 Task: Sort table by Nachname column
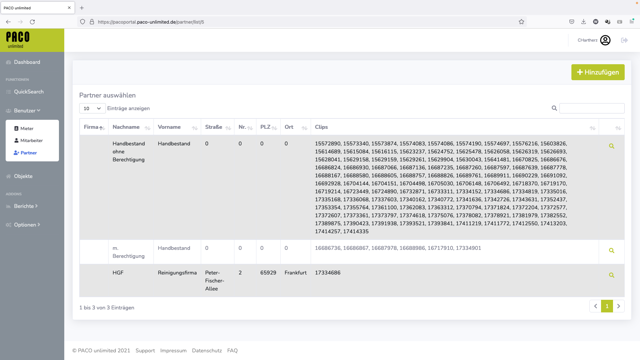(131, 127)
